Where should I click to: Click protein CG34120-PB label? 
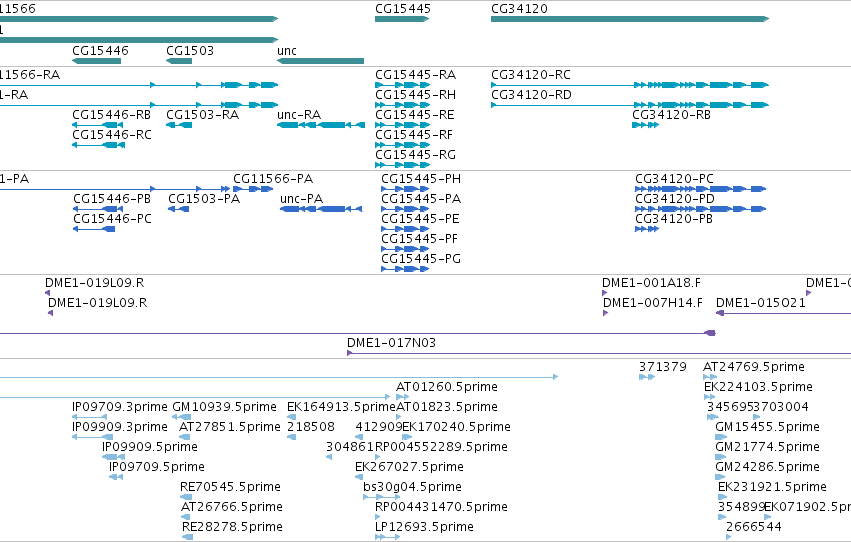(674, 219)
